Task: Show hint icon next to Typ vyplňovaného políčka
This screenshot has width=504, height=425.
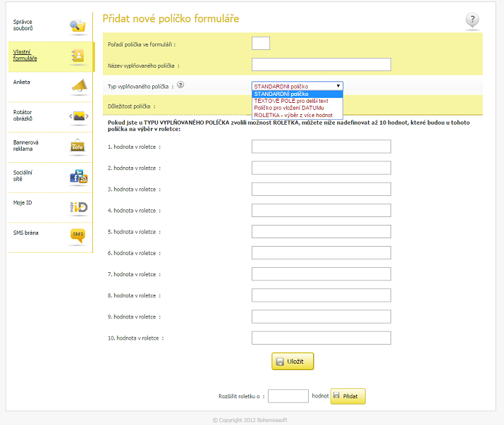Action: tap(180, 85)
